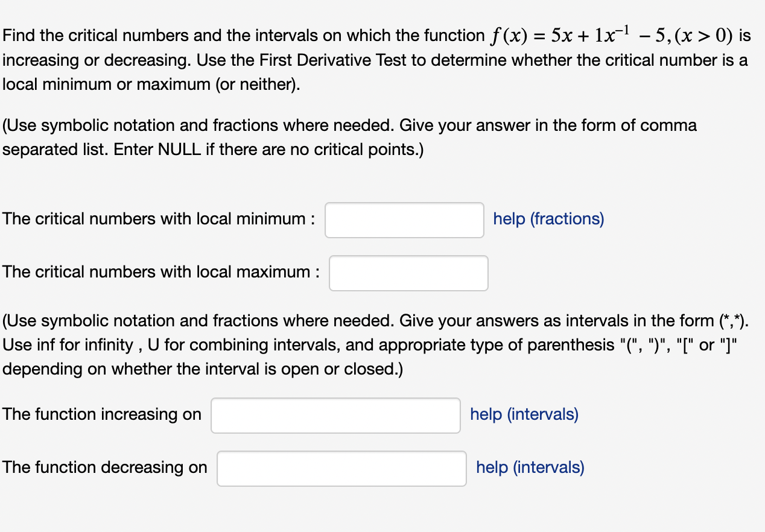The image size is (765, 532).
Task: Open 'help (intervals)' beside the increasing field
Action: pos(524,414)
